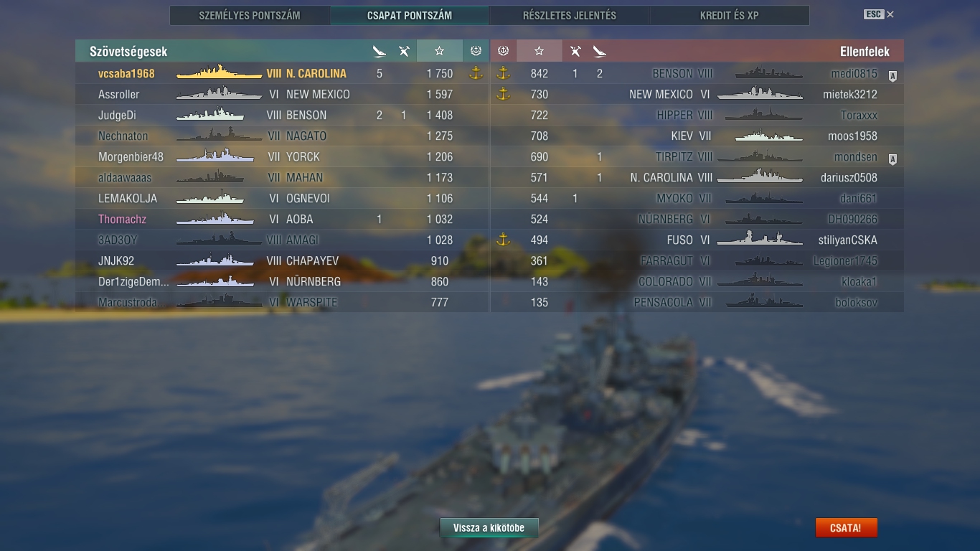Click the clan badge next to mondsen
This screenshot has height=551, width=980.
(x=893, y=159)
